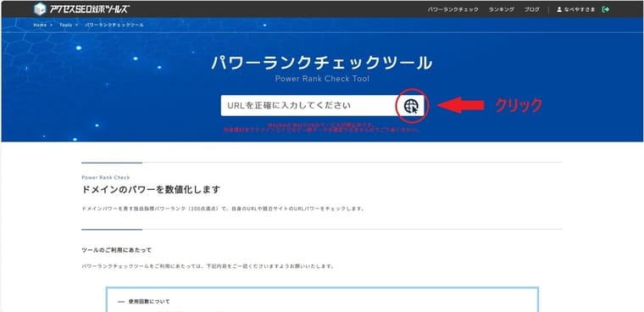This screenshot has height=312, width=644.
Task: Click the user name なべやすさま
Action: tap(580, 9)
